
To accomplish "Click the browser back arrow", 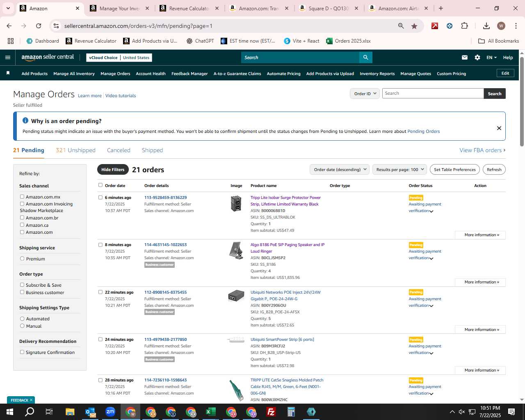I will (x=9, y=26).
